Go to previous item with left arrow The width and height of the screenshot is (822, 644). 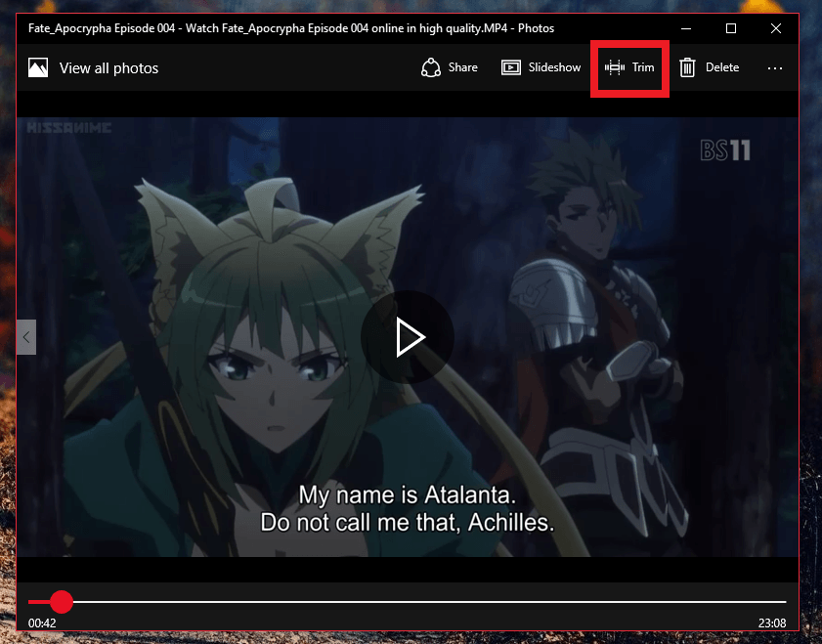(26, 337)
